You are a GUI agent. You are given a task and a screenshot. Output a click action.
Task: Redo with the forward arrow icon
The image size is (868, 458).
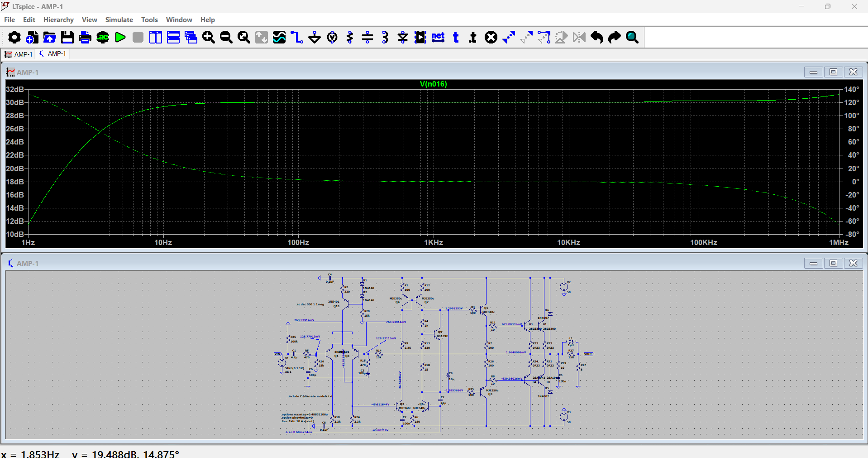(615, 37)
